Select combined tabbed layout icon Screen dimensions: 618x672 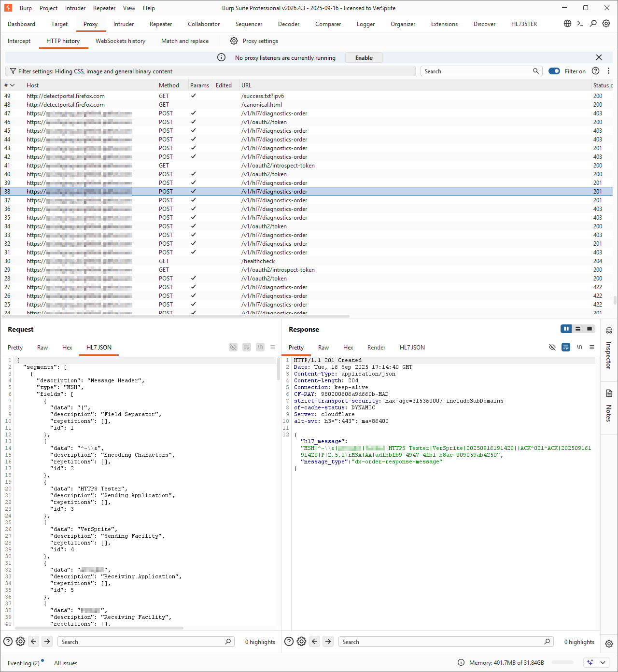(x=590, y=329)
